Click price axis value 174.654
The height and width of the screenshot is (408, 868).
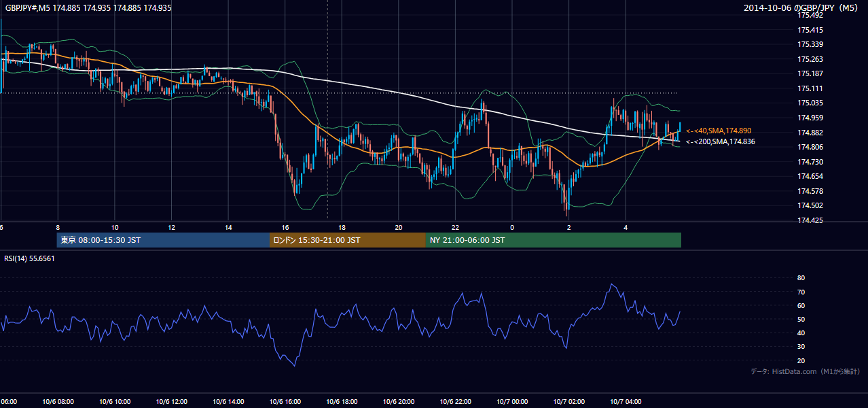[810, 176]
